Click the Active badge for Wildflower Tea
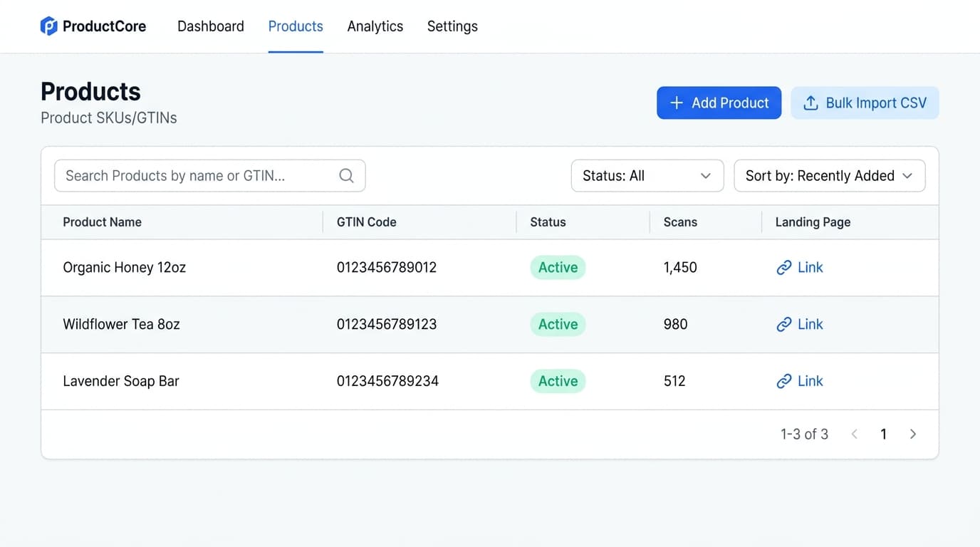This screenshot has width=980, height=547. tap(558, 324)
